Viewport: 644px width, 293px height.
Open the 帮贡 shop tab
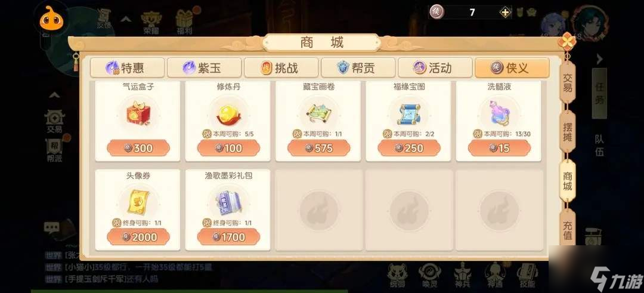click(358, 68)
